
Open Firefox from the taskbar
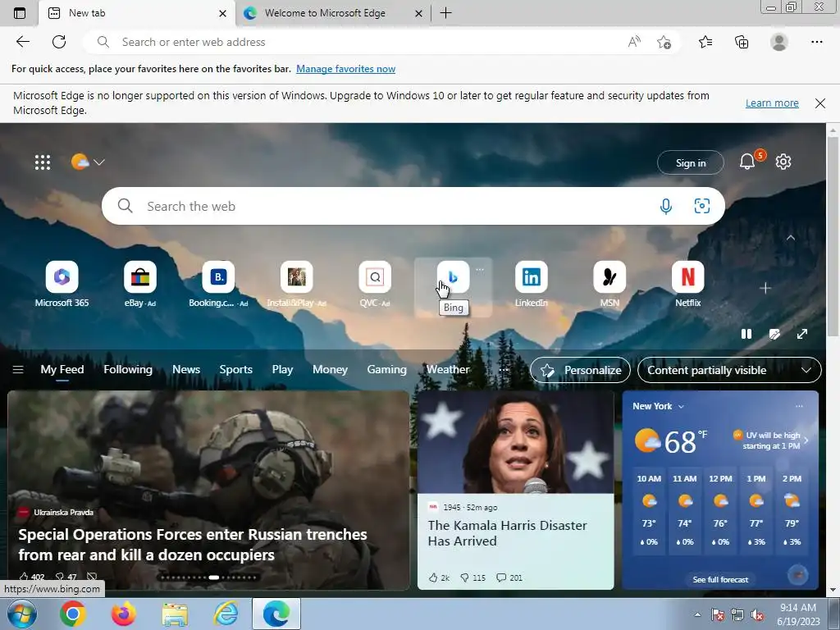pyautogui.click(x=123, y=614)
